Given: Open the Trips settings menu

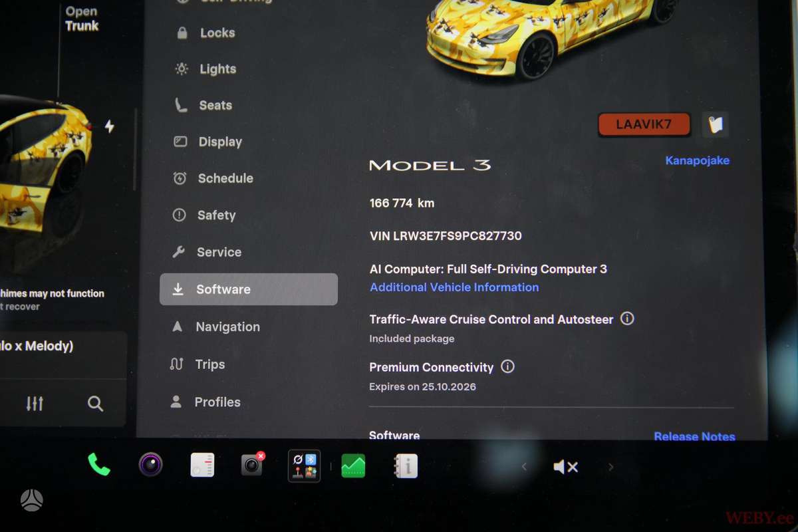Looking at the screenshot, I should pyautogui.click(x=209, y=364).
